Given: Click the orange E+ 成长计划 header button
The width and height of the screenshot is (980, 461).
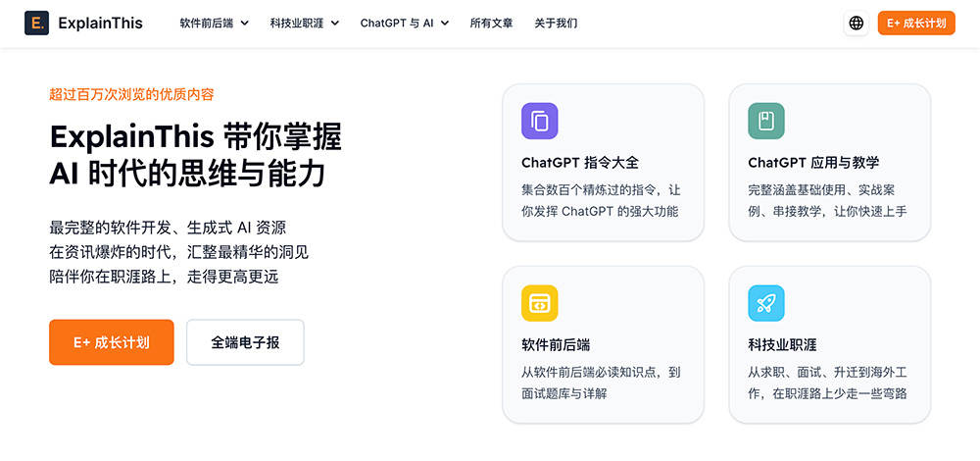Looking at the screenshot, I should pos(916,24).
